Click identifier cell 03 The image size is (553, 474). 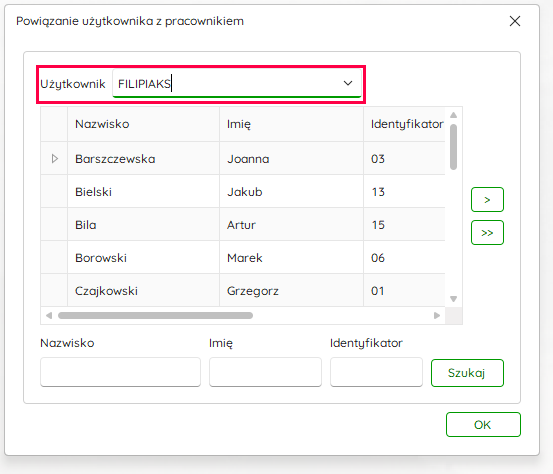(404, 158)
